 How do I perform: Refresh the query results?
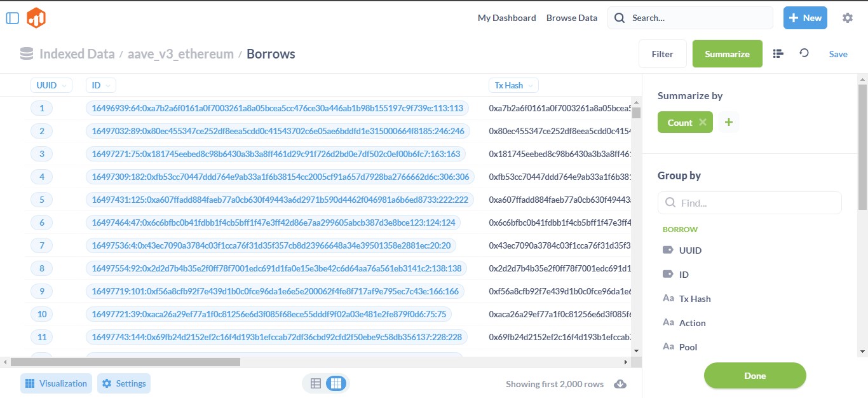coord(804,53)
